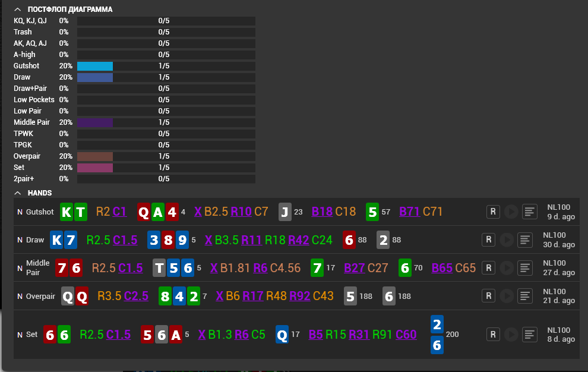Click the 'NL100 21 d. ago' text

(x=559, y=296)
